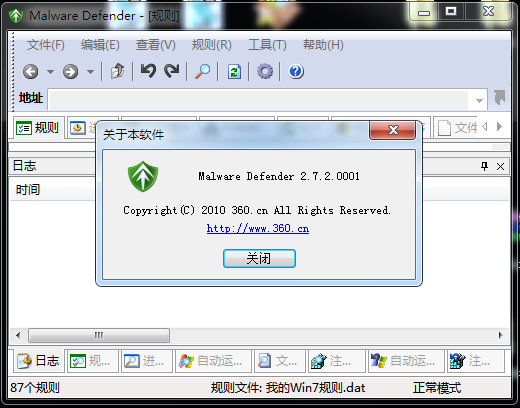The width and height of the screenshot is (520, 408).
Task: Close the 关于本软件 dialog via red X
Action: pos(393,130)
